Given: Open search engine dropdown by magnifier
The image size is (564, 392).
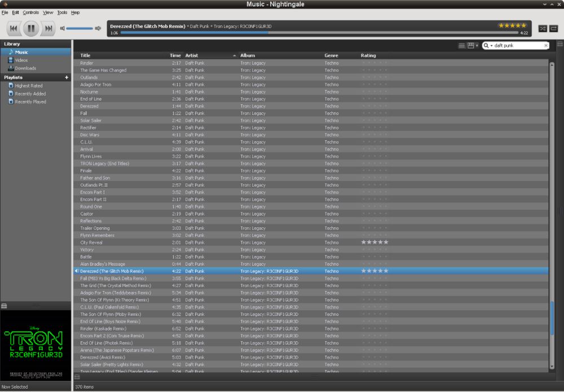Looking at the screenshot, I should click(488, 46).
